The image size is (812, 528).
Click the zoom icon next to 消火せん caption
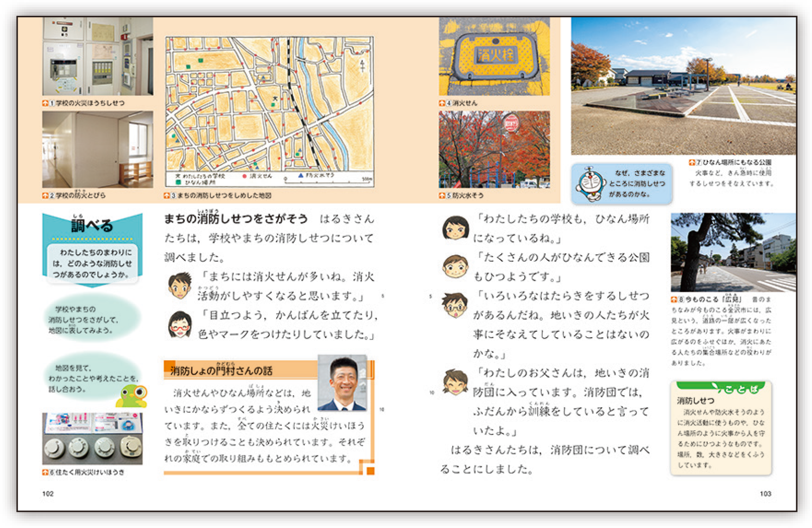(x=442, y=103)
